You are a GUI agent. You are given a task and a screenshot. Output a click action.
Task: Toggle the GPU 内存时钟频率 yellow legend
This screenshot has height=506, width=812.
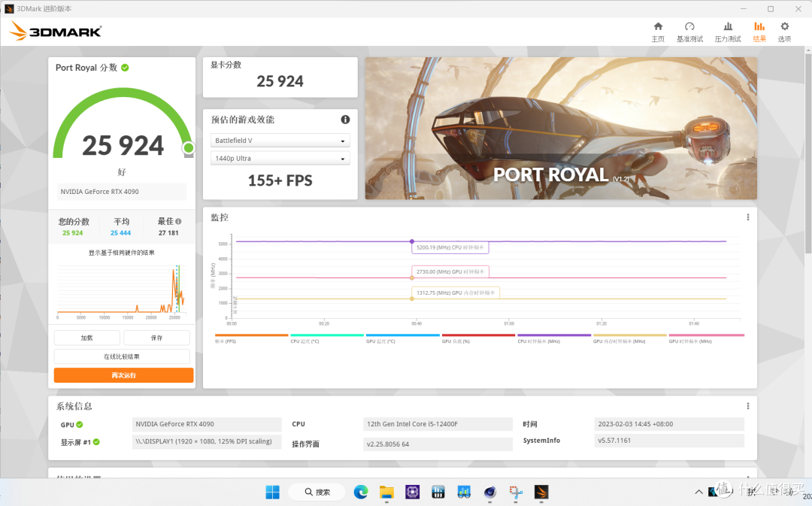(629, 335)
